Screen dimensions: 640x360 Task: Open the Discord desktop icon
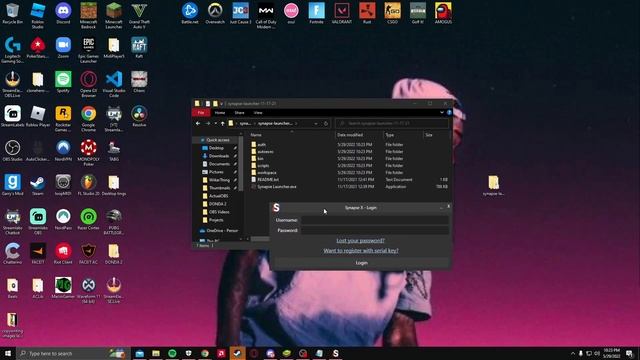[63, 13]
